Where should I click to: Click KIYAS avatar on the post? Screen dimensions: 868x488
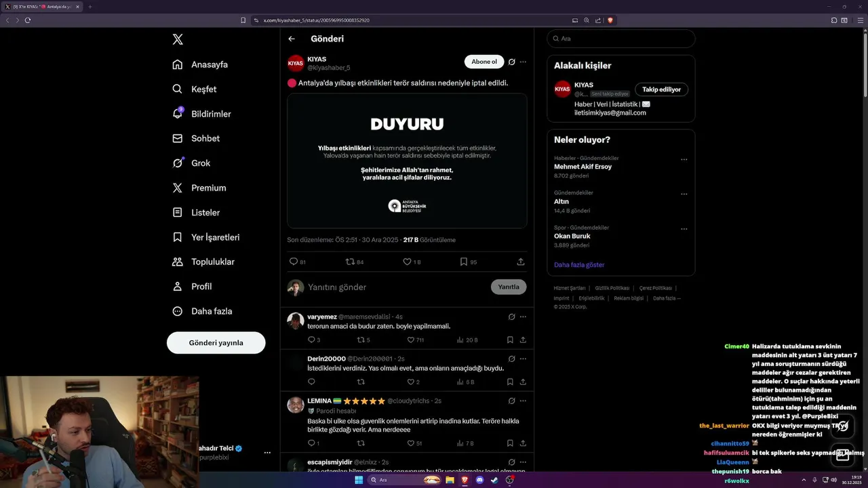coord(296,63)
